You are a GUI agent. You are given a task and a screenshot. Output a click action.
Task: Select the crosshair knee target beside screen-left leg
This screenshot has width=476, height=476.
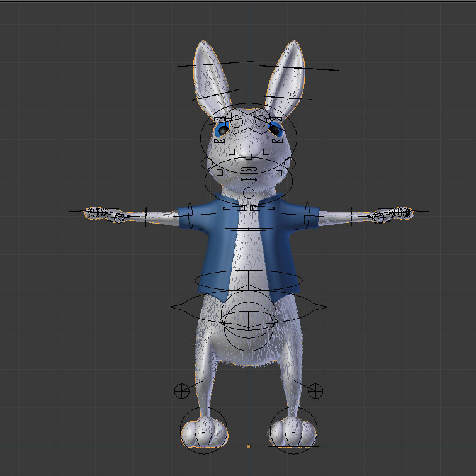182,391
